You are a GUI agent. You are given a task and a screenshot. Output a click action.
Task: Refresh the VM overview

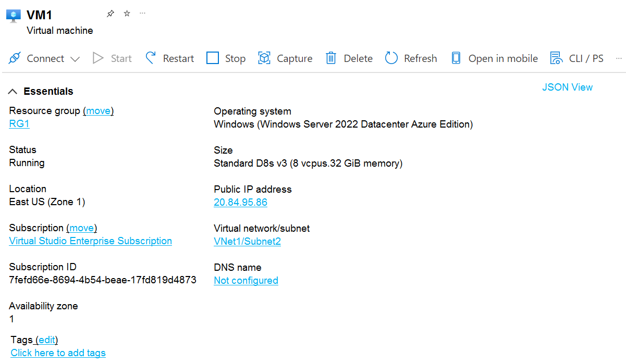click(x=411, y=58)
